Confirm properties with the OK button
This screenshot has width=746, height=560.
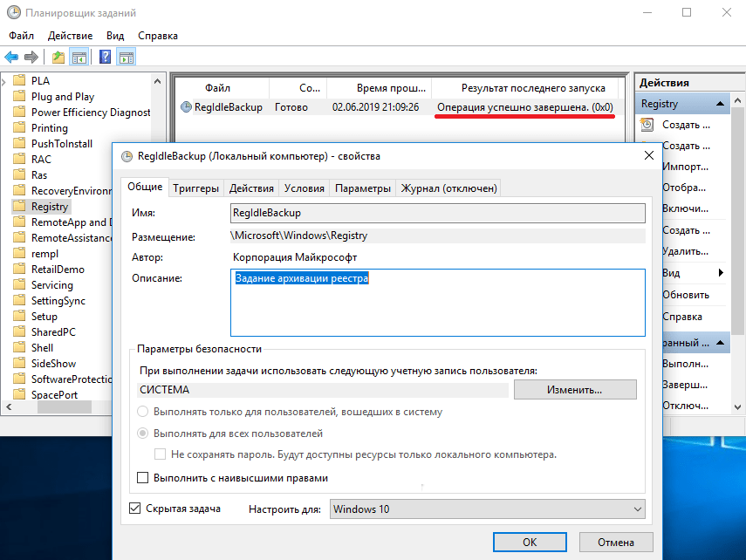point(529,542)
